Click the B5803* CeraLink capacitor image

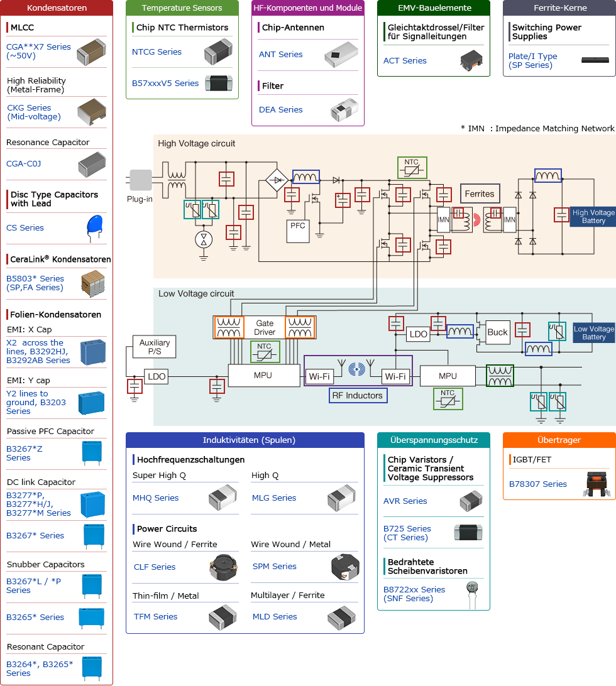93,283
